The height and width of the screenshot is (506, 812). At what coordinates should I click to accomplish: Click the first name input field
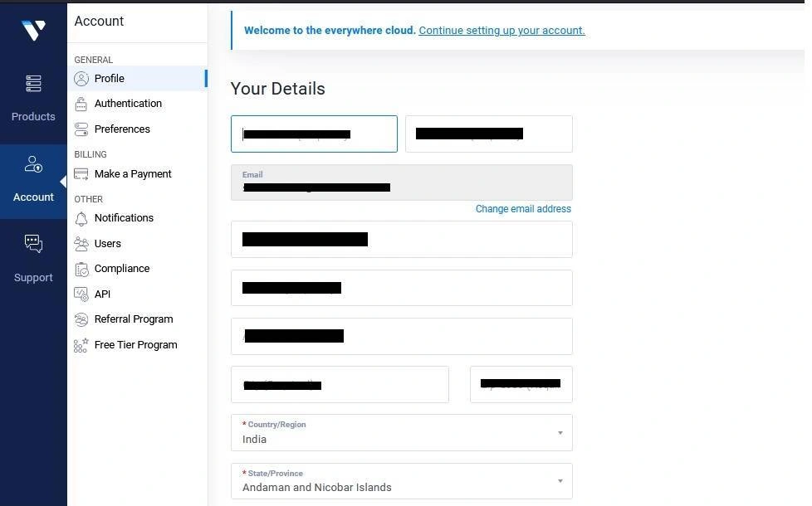point(314,134)
